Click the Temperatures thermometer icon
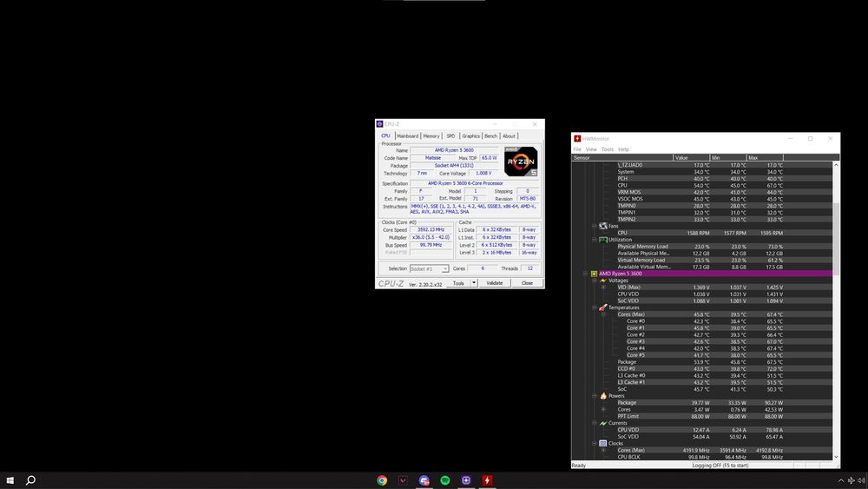 (603, 307)
